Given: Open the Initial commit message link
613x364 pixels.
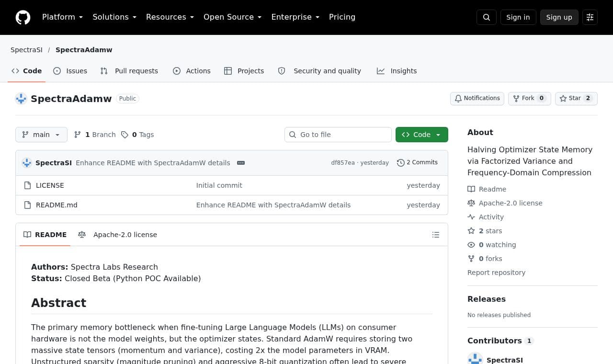Looking at the screenshot, I should (x=219, y=185).
